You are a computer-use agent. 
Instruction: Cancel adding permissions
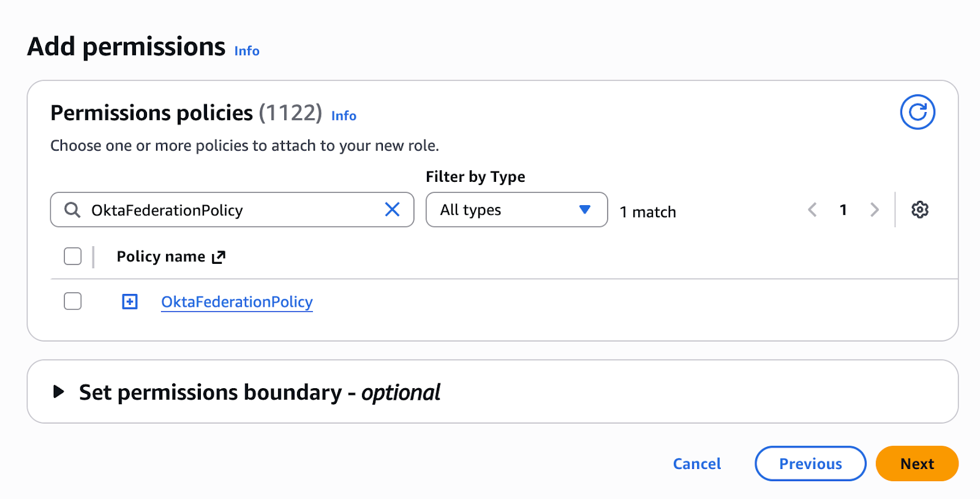click(x=696, y=463)
